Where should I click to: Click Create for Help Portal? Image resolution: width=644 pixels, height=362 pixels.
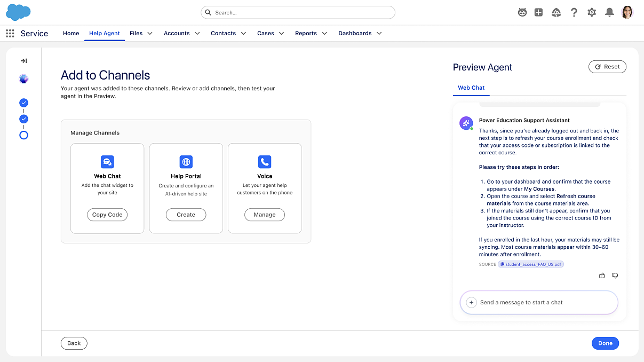(x=186, y=215)
